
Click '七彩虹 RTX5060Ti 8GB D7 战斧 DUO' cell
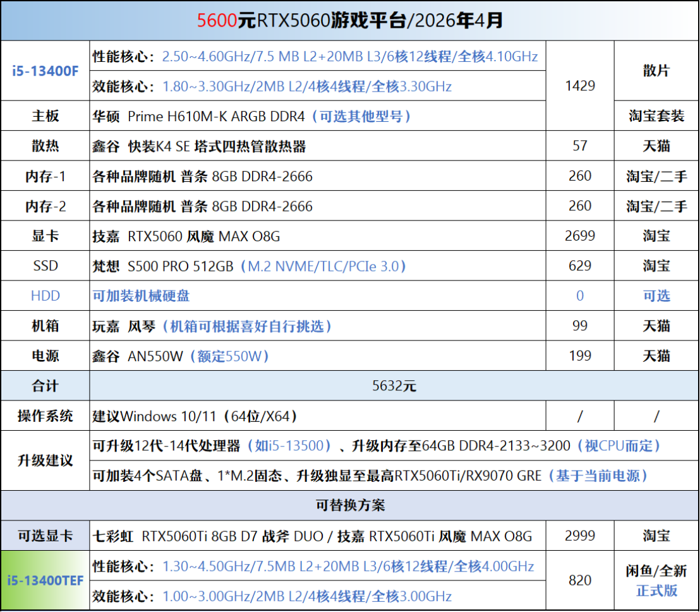pyautogui.click(x=317, y=536)
